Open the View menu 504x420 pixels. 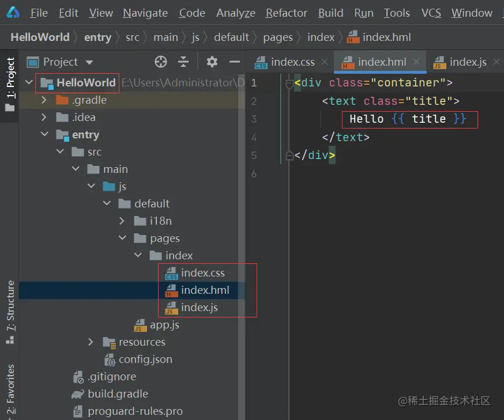point(101,13)
